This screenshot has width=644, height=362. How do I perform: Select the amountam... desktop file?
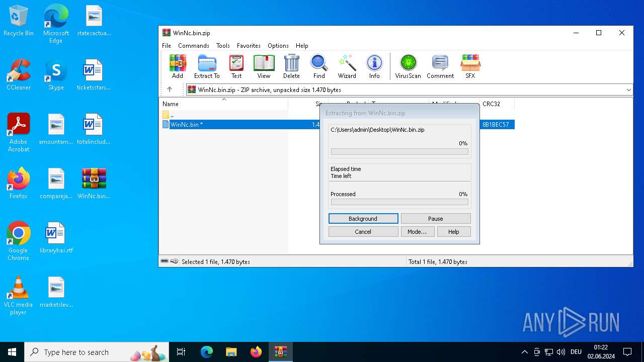click(56, 129)
